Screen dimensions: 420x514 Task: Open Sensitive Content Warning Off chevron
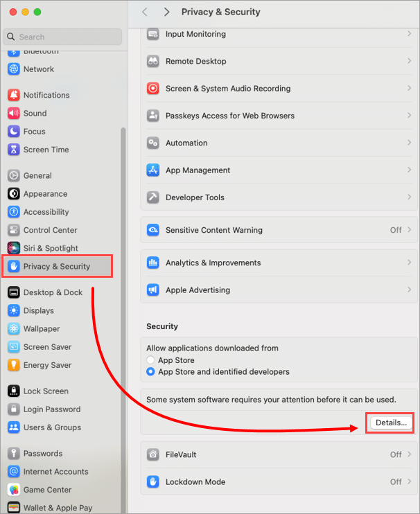[409, 230]
